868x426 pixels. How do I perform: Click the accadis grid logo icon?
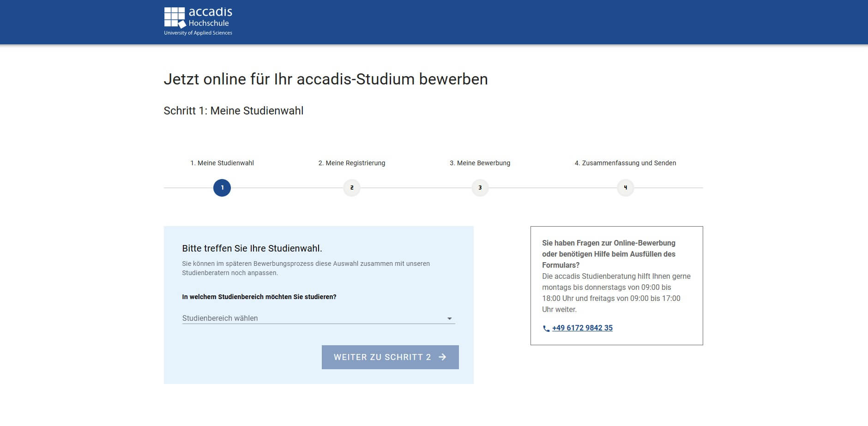175,18
